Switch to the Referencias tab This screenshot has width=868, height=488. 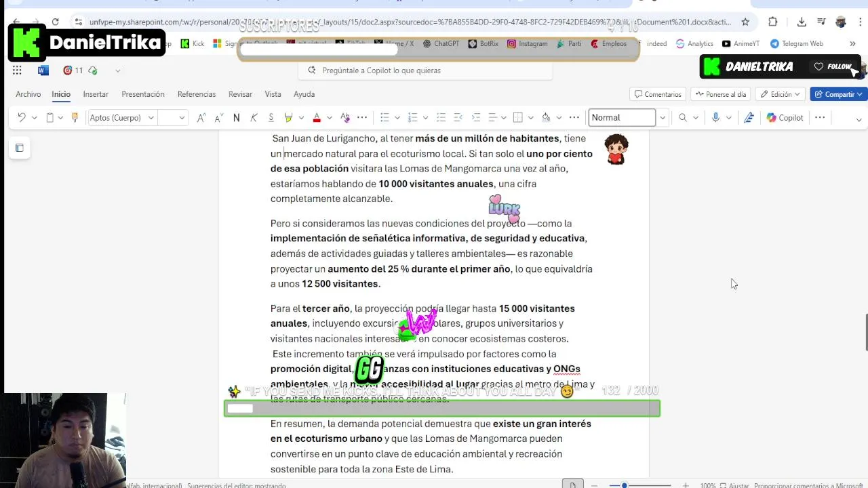coord(197,94)
